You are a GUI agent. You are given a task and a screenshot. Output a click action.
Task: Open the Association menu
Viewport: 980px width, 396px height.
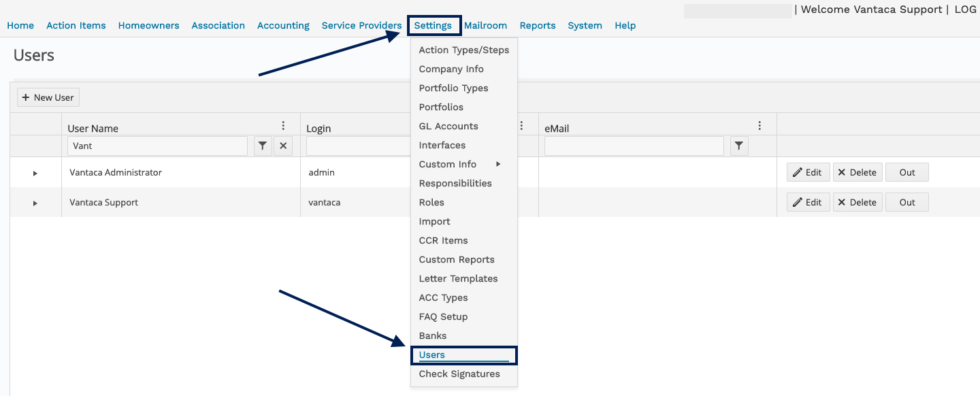tap(218, 25)
